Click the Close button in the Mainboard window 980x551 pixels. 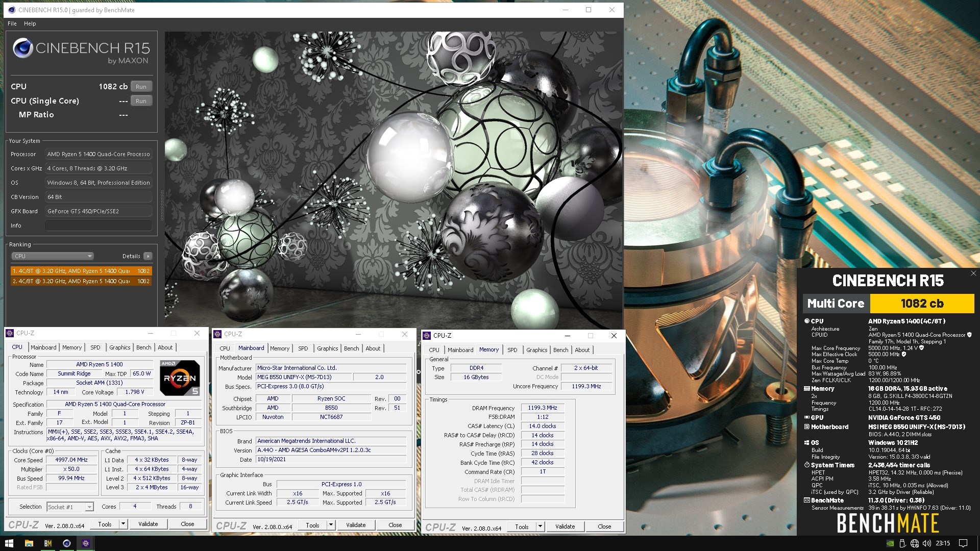point(395,525)
